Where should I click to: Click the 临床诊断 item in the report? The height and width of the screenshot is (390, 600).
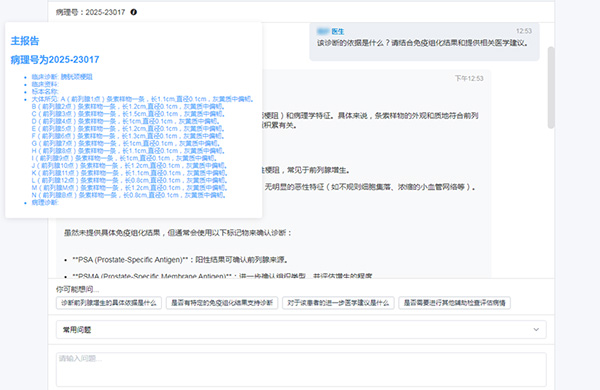click(62, 77)
